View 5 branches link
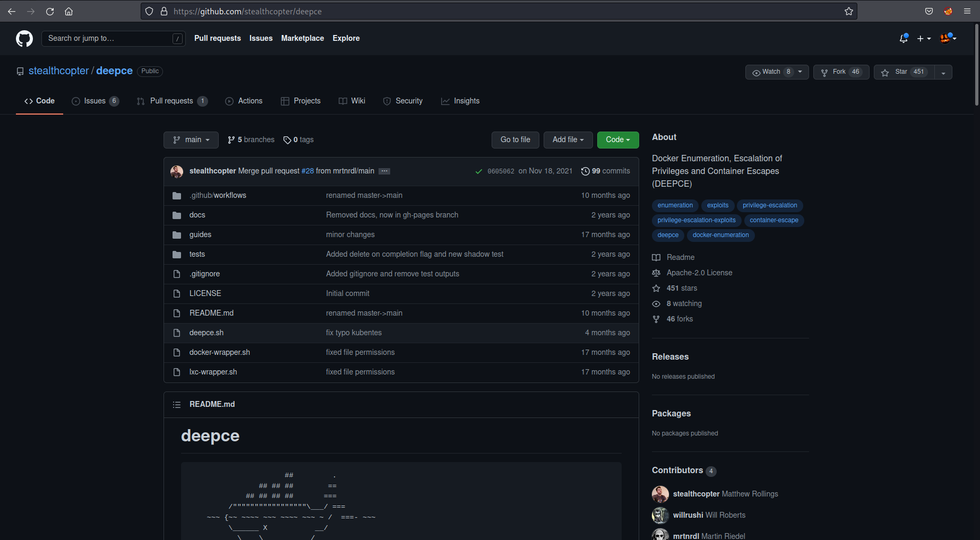Image resolution: width=980 pixels, height=540 pixels. click(x=251, y=140)
